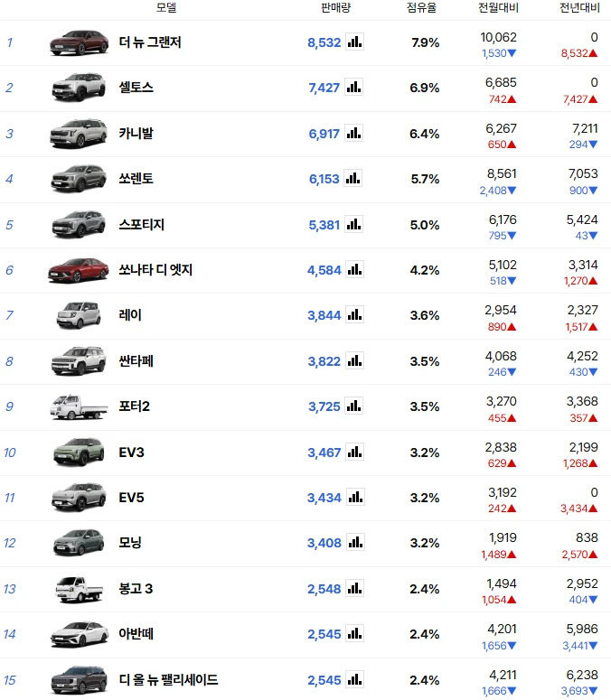Click the 셀토스 car thumbnail

[x=79, y=87]
